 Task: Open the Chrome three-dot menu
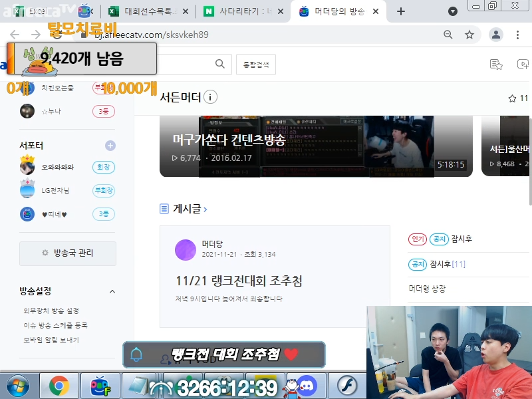coord(517,35)
